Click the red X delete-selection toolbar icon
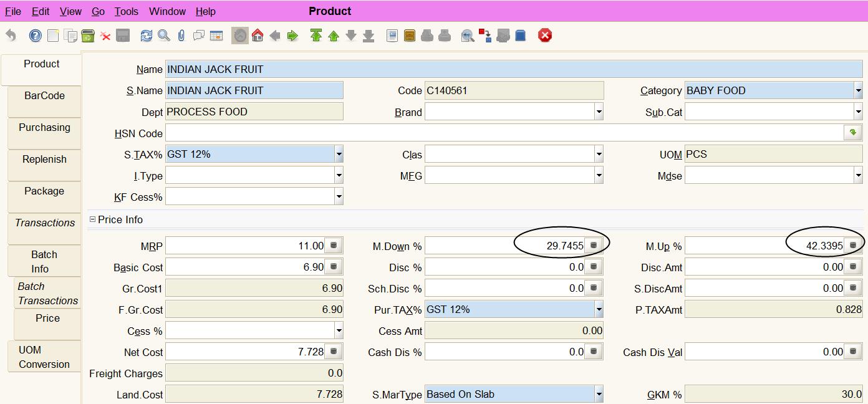Screen dimensions: 868x404 click(105, 36)
